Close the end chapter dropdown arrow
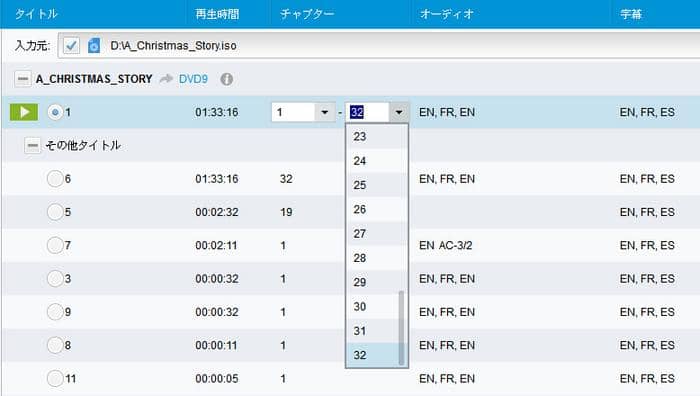Viewport: 700px width, 396px height. point(399,112)
